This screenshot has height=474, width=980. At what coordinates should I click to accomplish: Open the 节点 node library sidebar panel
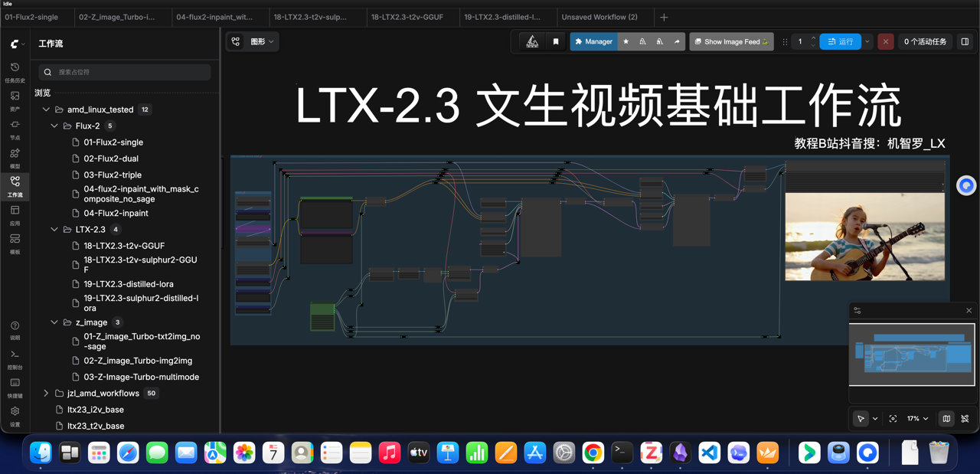pyautogui.click(x=15, y=129)
